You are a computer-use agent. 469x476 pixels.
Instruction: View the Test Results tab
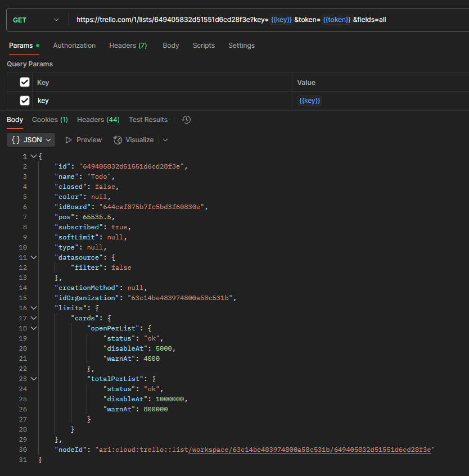(x=148, y=120)
